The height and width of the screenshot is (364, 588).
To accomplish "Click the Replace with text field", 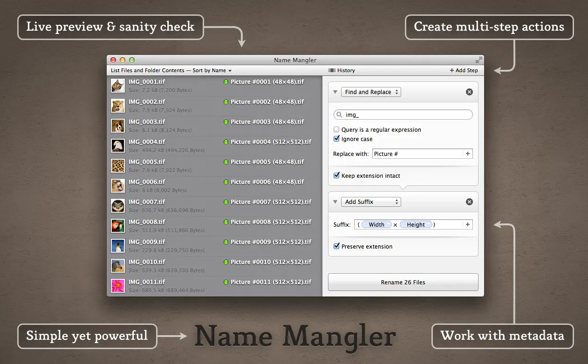I will pos(418,154).
